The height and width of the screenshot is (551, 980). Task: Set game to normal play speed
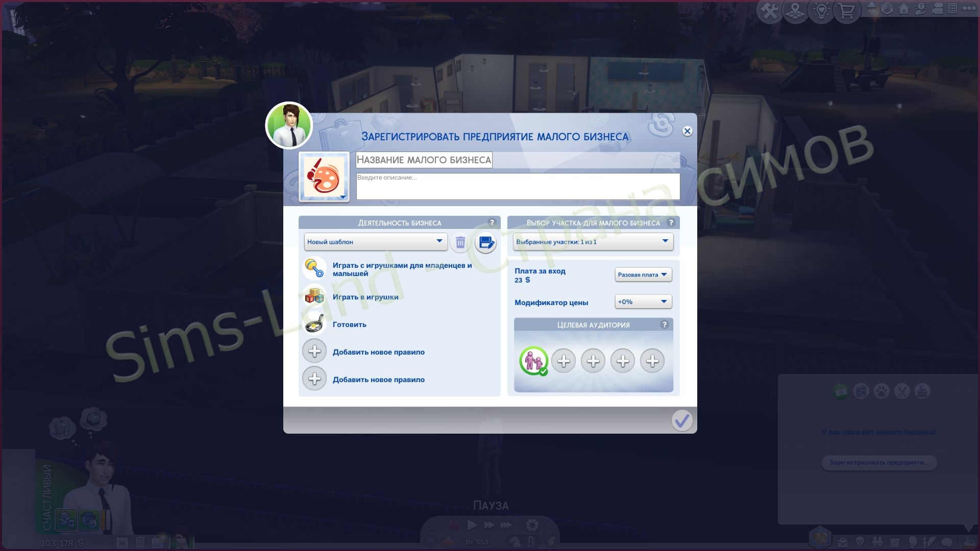click(x=472, y=525)
